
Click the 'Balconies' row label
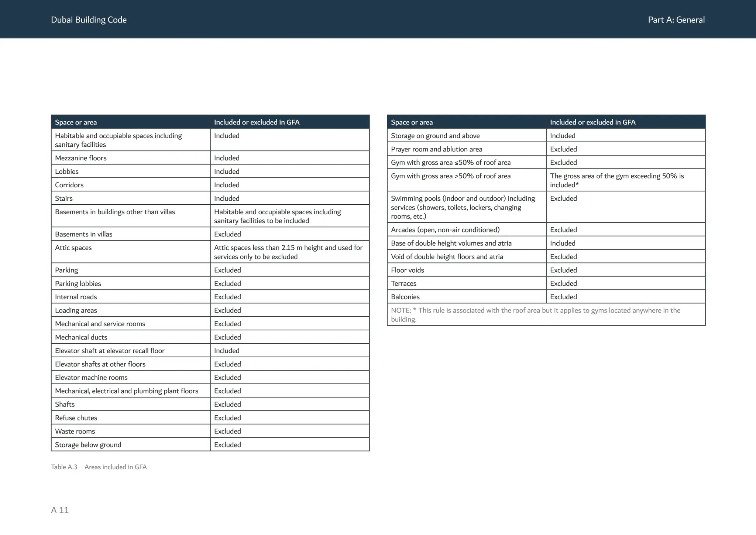(405, 297)
